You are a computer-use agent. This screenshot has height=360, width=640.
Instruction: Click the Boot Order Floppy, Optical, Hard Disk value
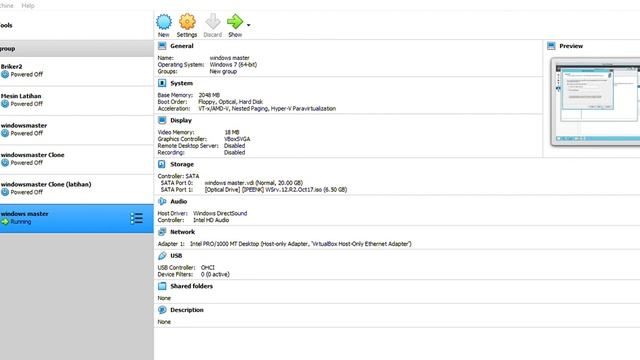click(231, 102)
